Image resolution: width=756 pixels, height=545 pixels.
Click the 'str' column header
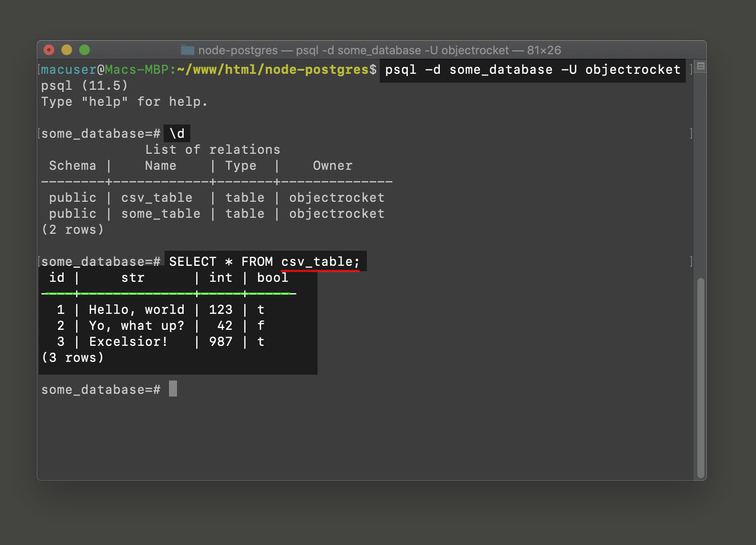133,278
